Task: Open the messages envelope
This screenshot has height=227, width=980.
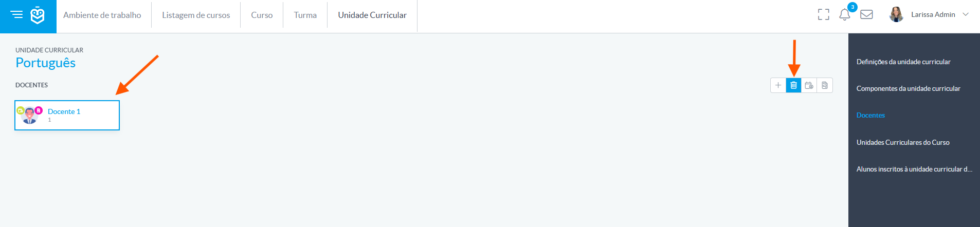Action: click(866, 15)
